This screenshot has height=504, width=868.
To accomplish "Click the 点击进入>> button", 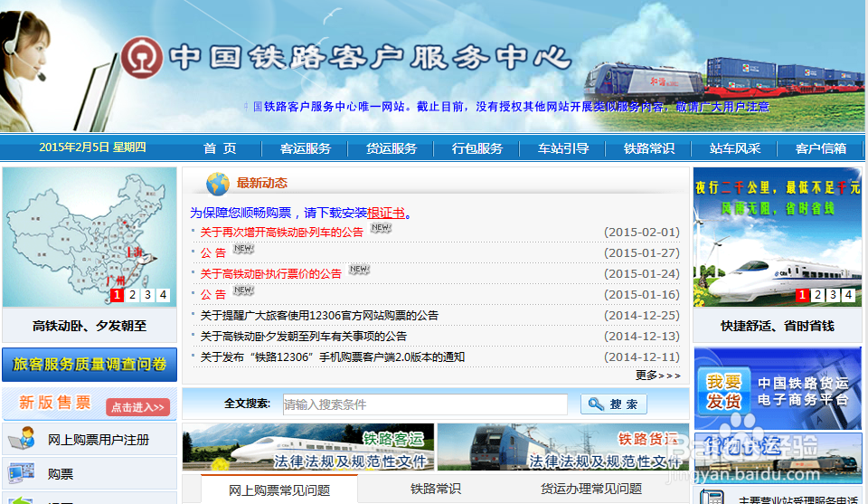I will click(137, 407).
